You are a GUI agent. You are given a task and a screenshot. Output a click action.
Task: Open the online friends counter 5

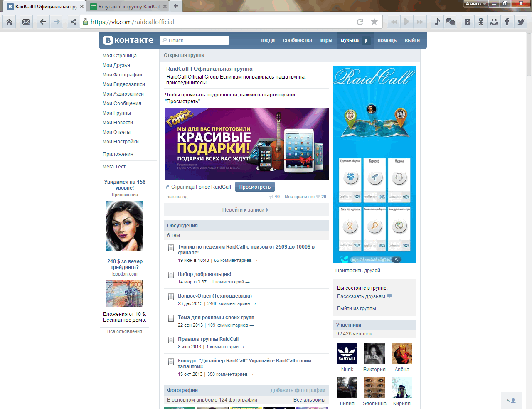click(511, 401)
